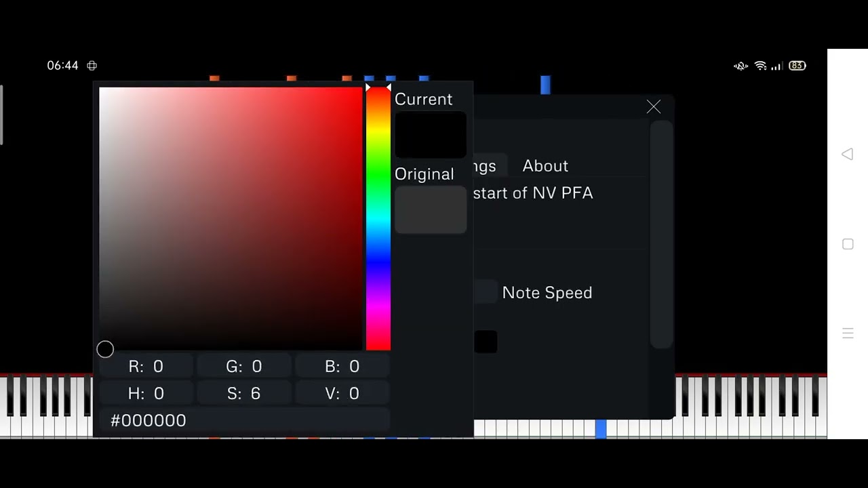Click the Note Speed label
868x488 pixels.
coord(547,293)
